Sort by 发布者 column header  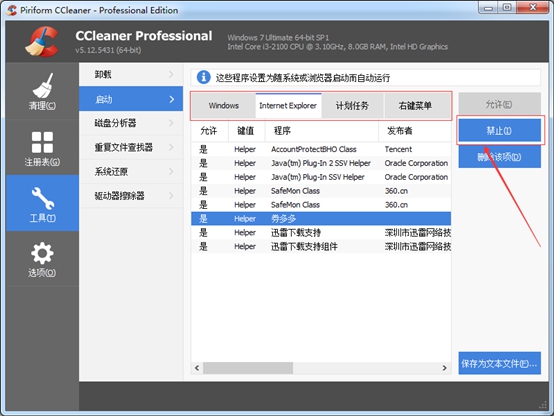coord(415,131)
